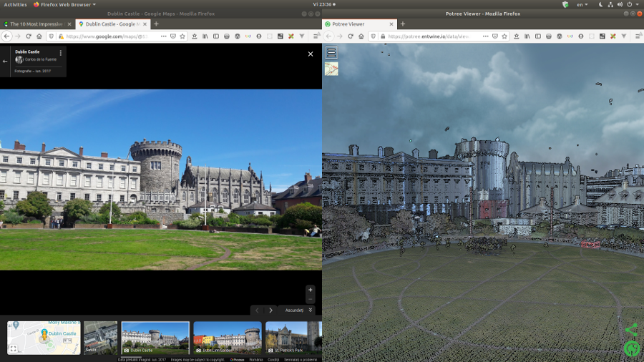Click the green share icon in Potree
The height and width of the screenshot is (362, 644).
[631, 330]
